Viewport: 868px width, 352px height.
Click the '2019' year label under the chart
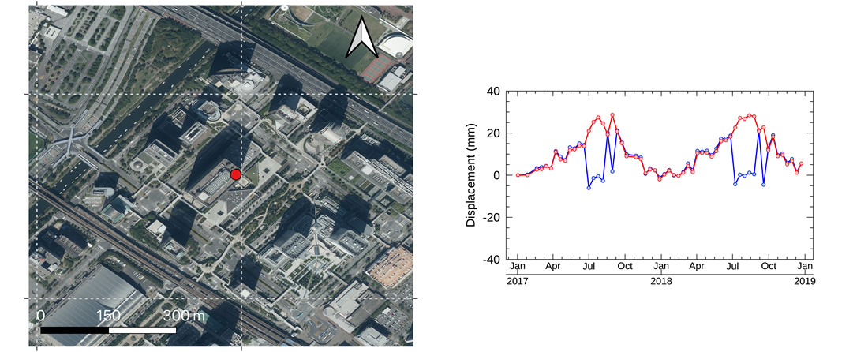click(x=804, y=281)
